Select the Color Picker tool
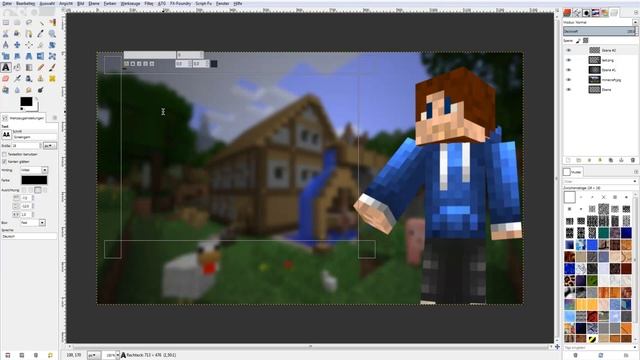640x360 pixels. pyautogui.click(x=41, y=34)
